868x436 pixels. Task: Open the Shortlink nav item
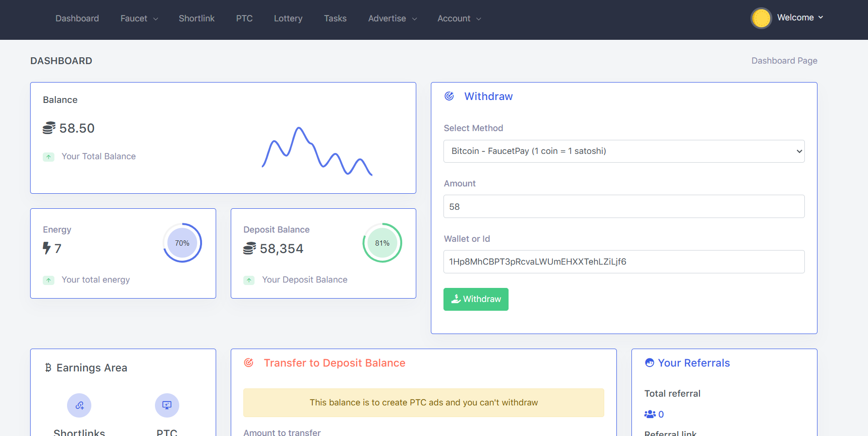click(x=196, y=18)
